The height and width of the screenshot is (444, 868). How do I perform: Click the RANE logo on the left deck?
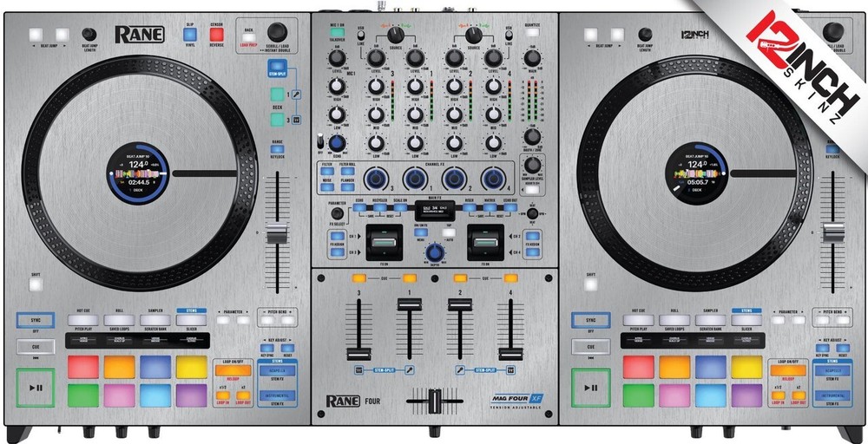point(140,35)
